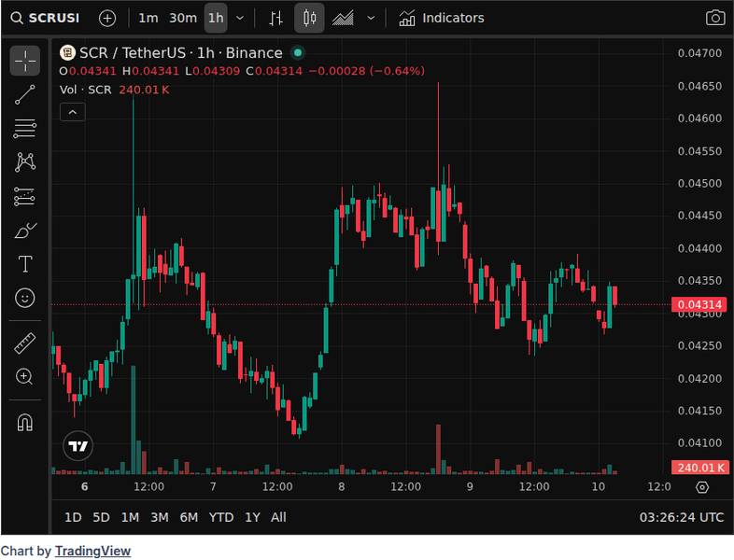Select the crosshair cursor tool

point(25,61)
